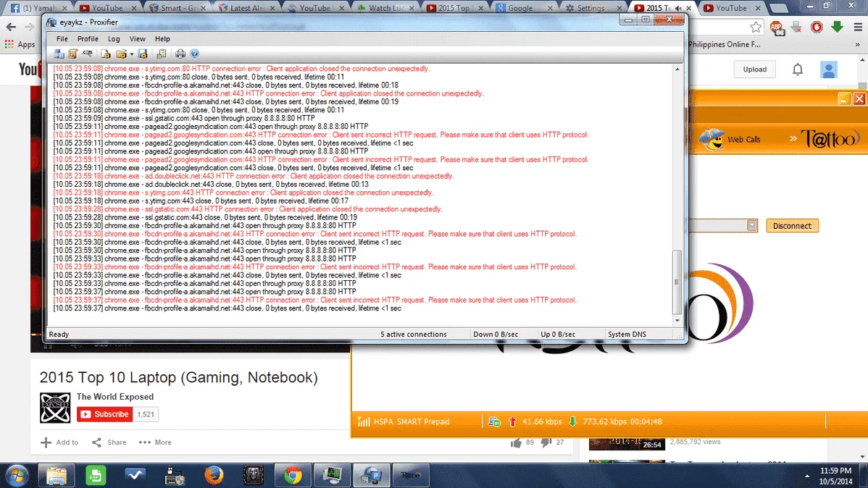Click the Disconnect button in Tattoo dialer
The width and height of the screenshot is (868, 488).
[x=792, y=226]
